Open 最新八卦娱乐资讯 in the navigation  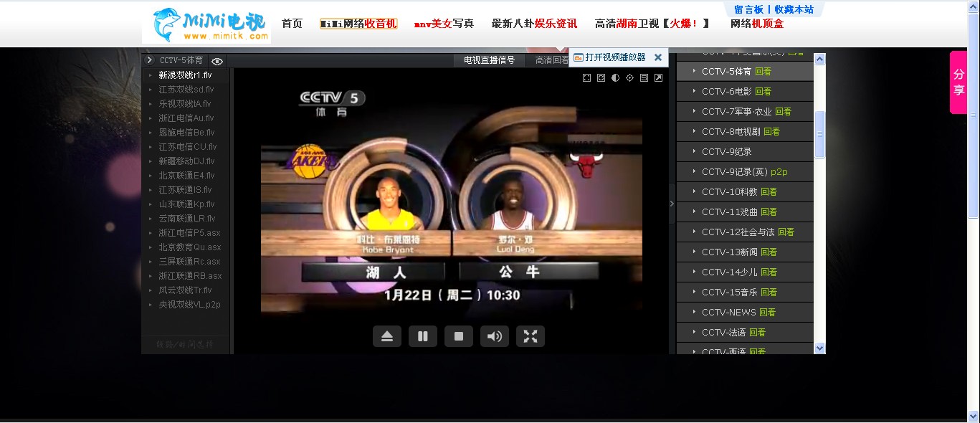pyautogui.click(x=534, y=24)
